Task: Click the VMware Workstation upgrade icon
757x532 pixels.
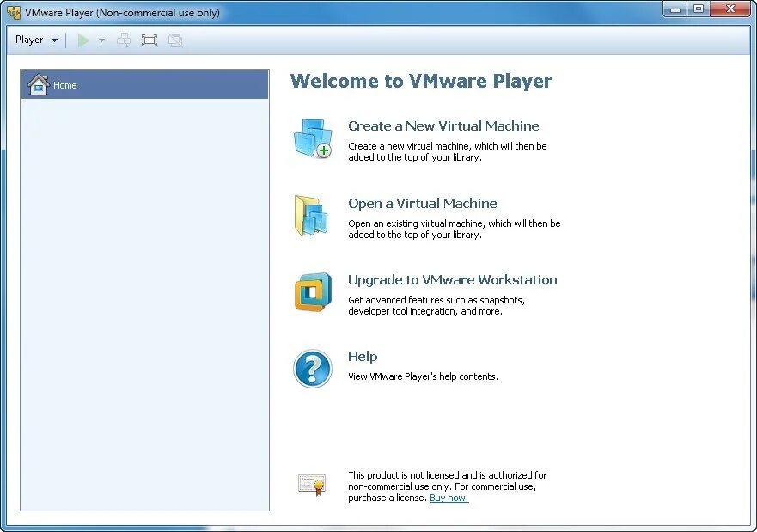Action: click(x=314, y=292)
